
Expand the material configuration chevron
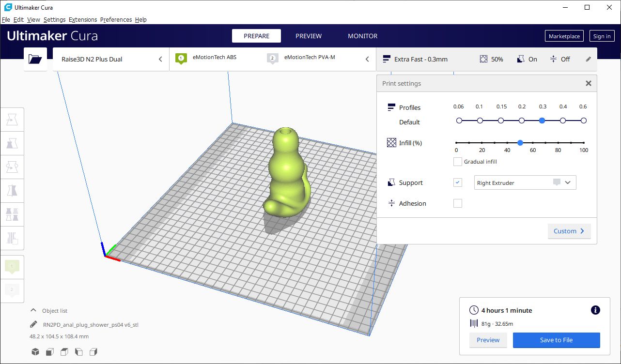click(x=367, y=59)
